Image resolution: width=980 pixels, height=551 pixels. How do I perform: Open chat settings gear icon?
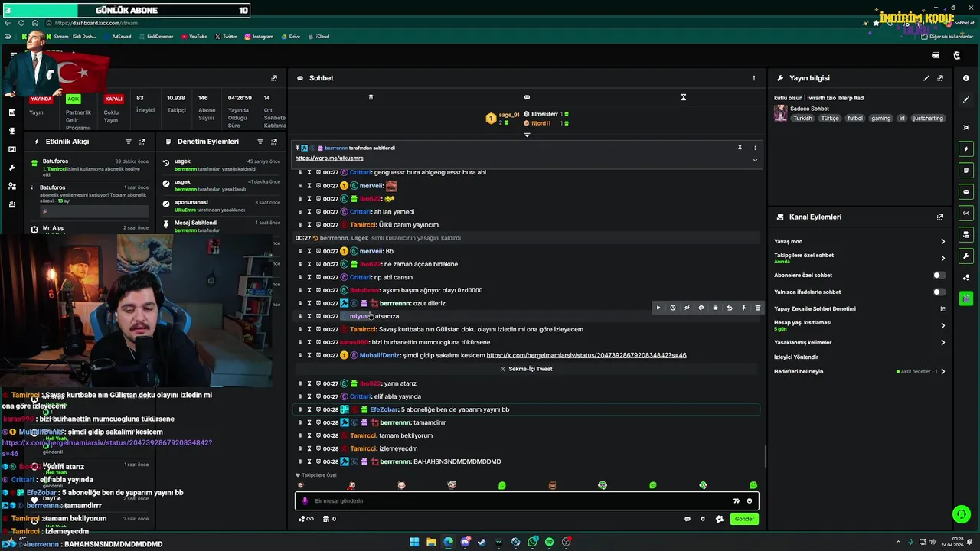click(703, 519)
